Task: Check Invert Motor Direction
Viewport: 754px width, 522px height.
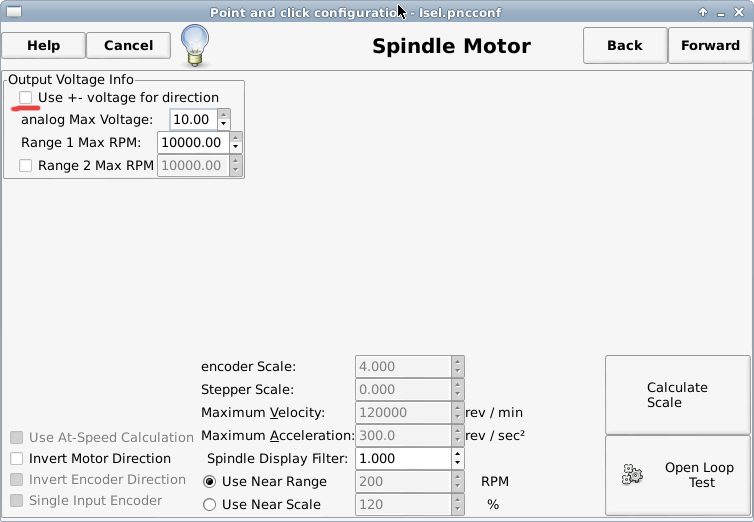Action: (16, 459)
